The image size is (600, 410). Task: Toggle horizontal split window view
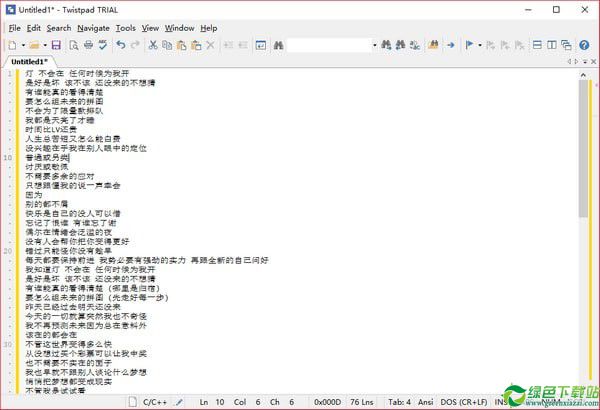[x=537, y=45]
